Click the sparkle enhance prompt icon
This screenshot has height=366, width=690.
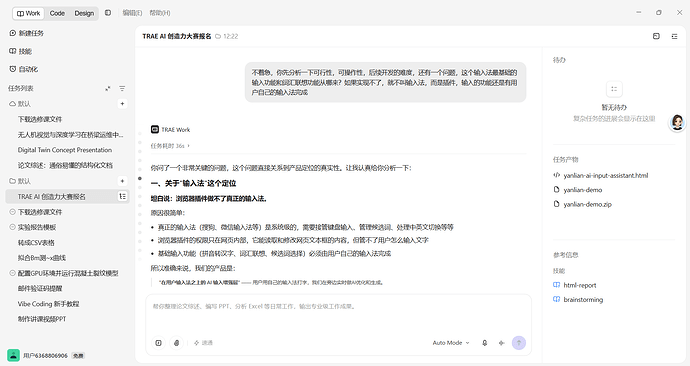[502, 343]
